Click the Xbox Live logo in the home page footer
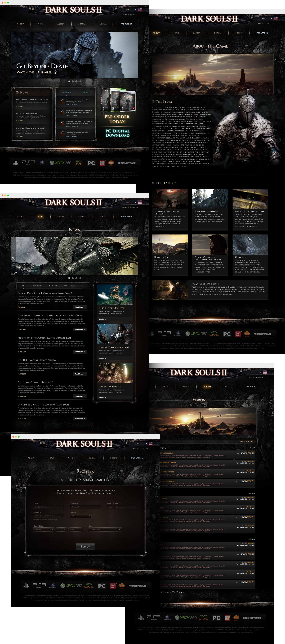Image resolution: width=285 pixels, height=644 pixels. coord(78,163)
